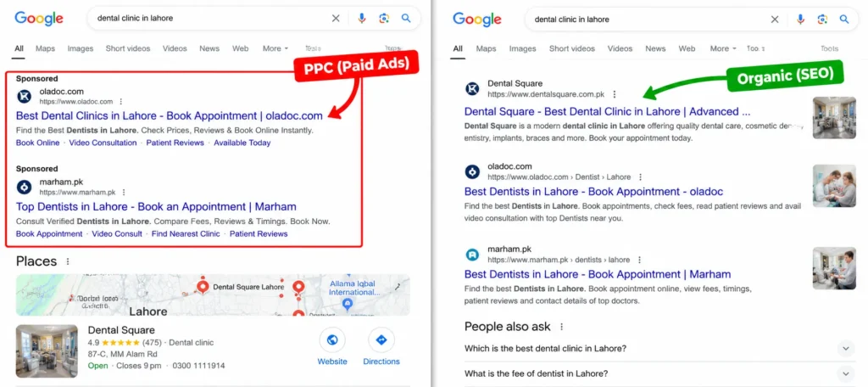Open the More dropdown in right window
The image size is (868, 387).
pos(723,48)
